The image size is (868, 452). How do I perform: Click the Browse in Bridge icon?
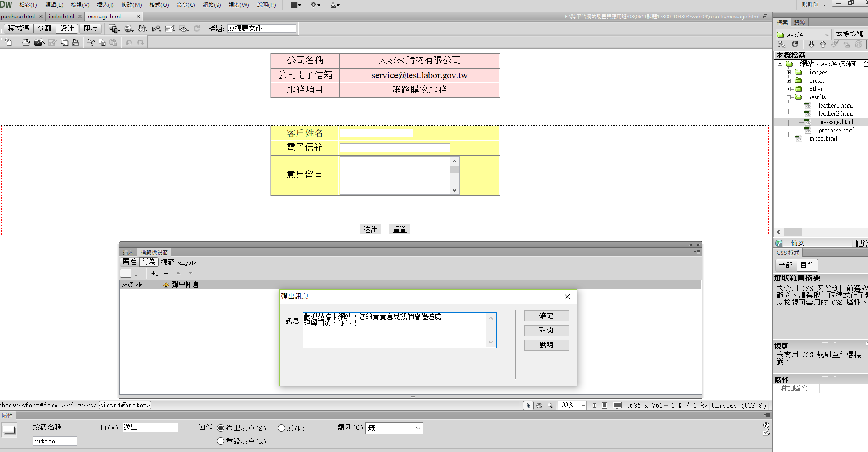point(40,42)
